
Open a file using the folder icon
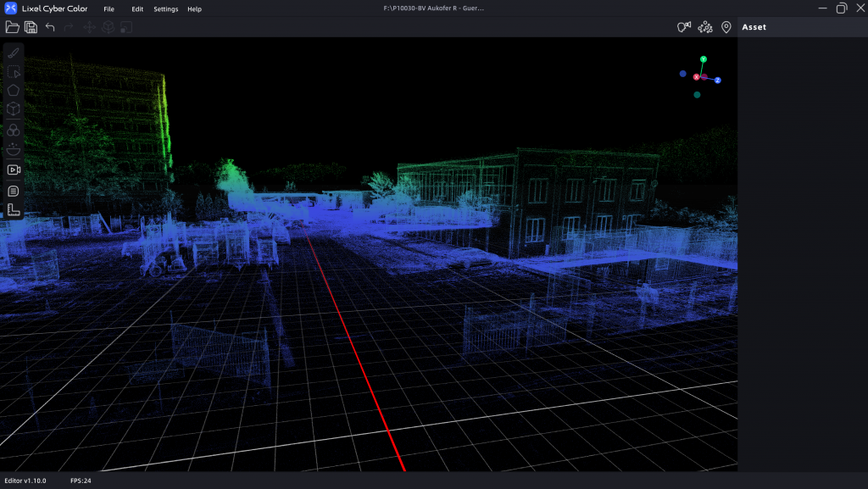pos(13,26)
